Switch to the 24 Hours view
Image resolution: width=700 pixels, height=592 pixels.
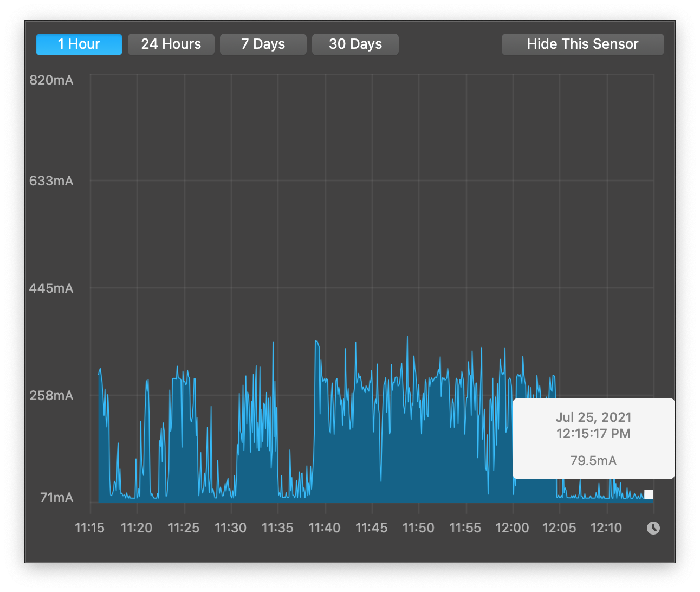171,44
